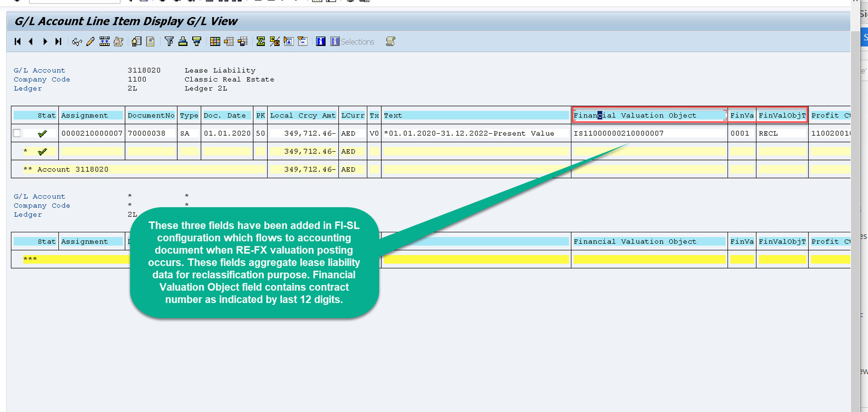Click FinValObjT column header, first table

click(782, 116)
